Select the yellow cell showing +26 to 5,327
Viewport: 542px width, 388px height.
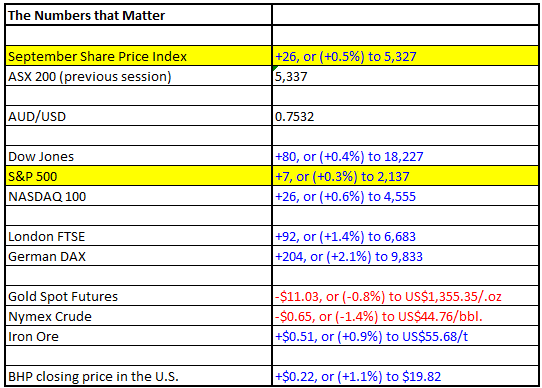click(405, 56)
